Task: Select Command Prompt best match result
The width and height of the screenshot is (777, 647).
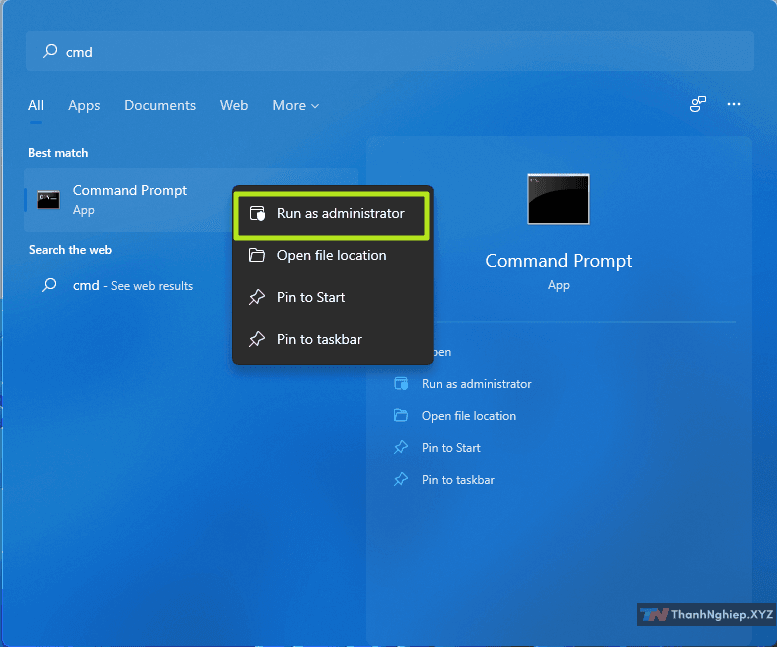Action: pyautogui.click(x=129, y=199)
